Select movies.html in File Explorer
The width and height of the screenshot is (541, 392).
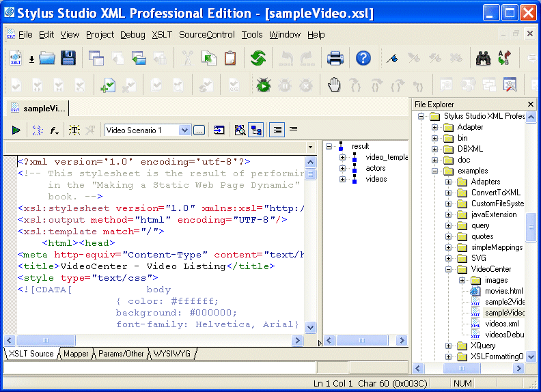point(503,291)
